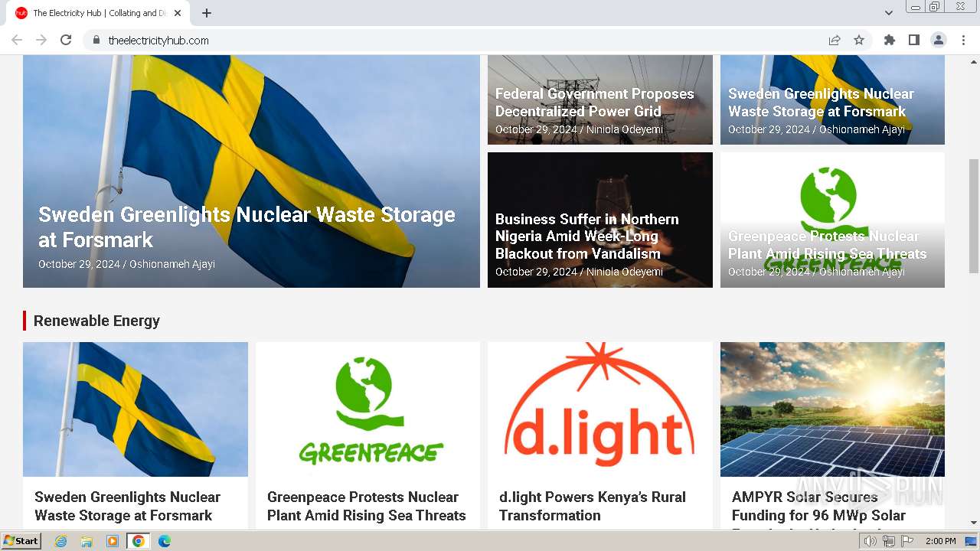Image resolution: width=980 pixels, height=551 pixels.
Task: Click the theelectricityhub.com address bar
Action: tap(459, 40)
